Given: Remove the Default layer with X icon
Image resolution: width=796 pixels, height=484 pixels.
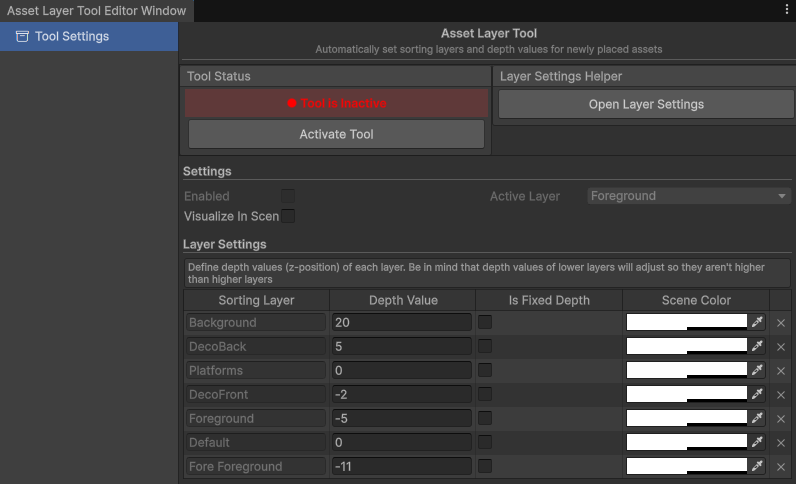Looking at the screenshot, I should (x=781, y=443).
